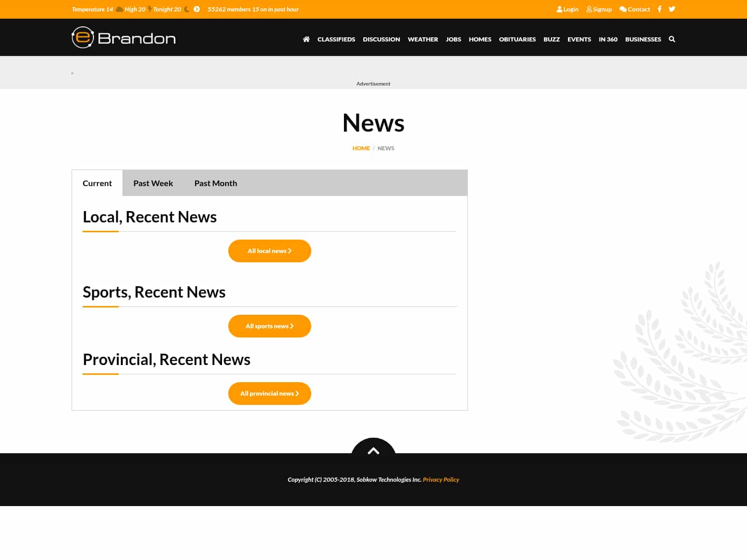Open the Events menu item
Image resolution: width=747 pixels, height=560 pixels.
pyautogui.click(x=579, y=39)
